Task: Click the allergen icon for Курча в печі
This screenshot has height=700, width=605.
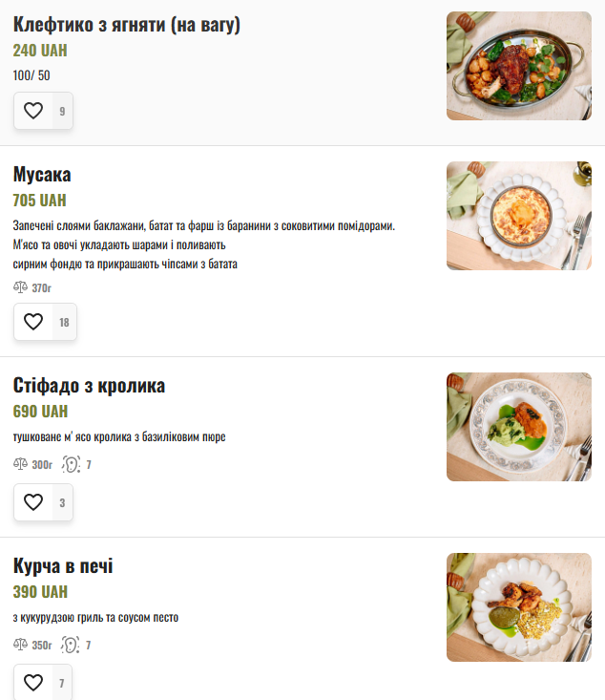Action: click(x=71, y=645)
